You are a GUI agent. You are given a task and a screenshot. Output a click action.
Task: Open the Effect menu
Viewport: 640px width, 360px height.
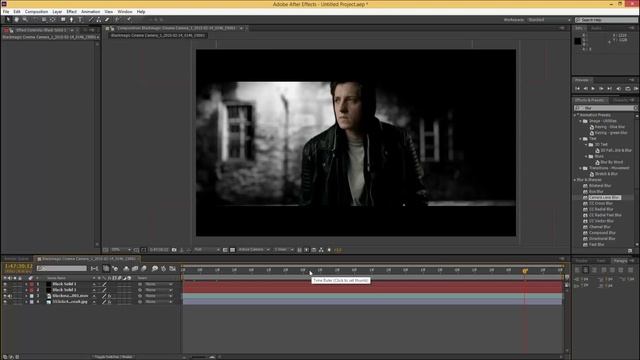click(x=71, y=12)
